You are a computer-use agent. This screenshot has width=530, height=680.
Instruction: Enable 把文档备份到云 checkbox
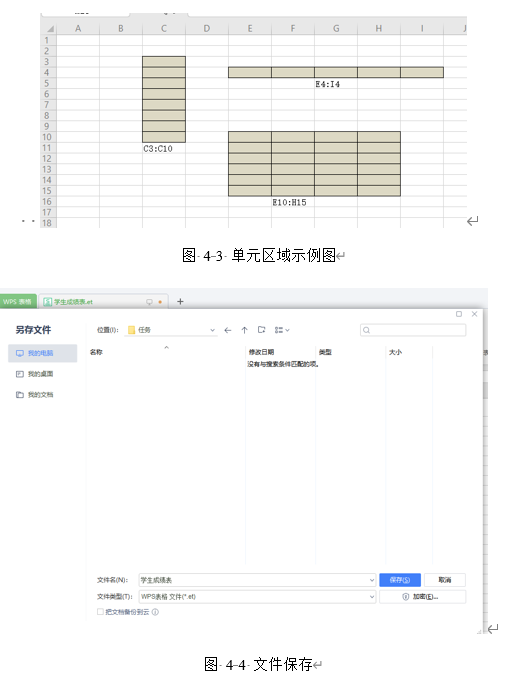(x=100, y=611)
